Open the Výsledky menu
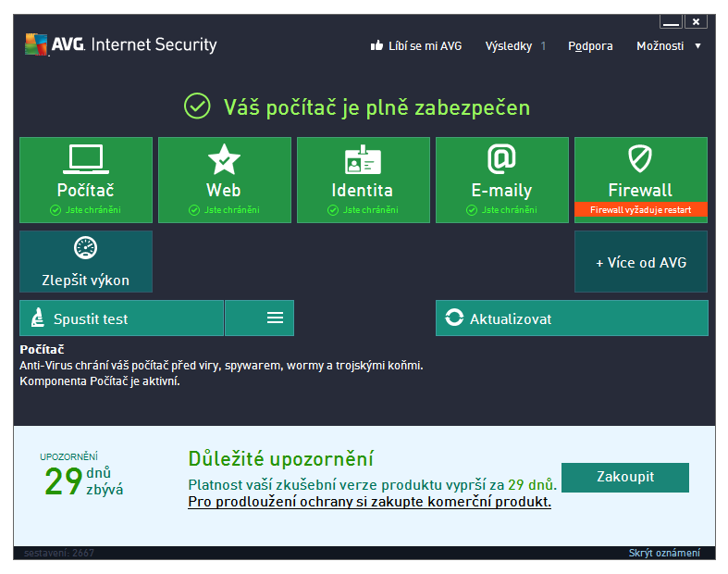The width and height of the screenshot is (728, 574). (509, 46)
